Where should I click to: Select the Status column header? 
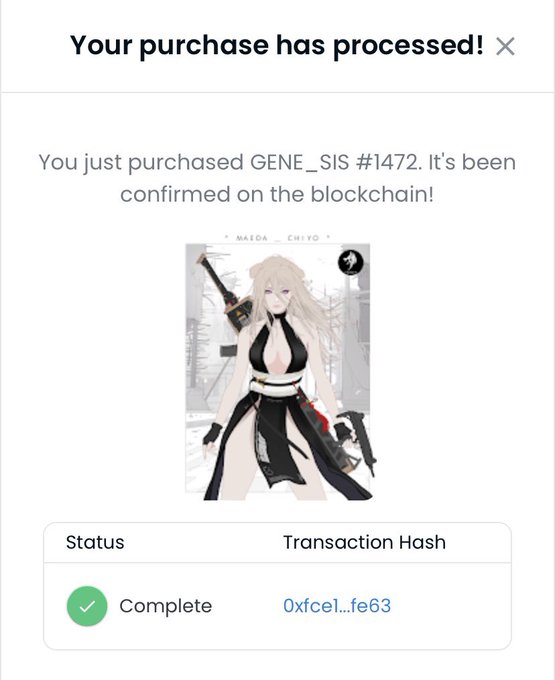tap(95, 542)
